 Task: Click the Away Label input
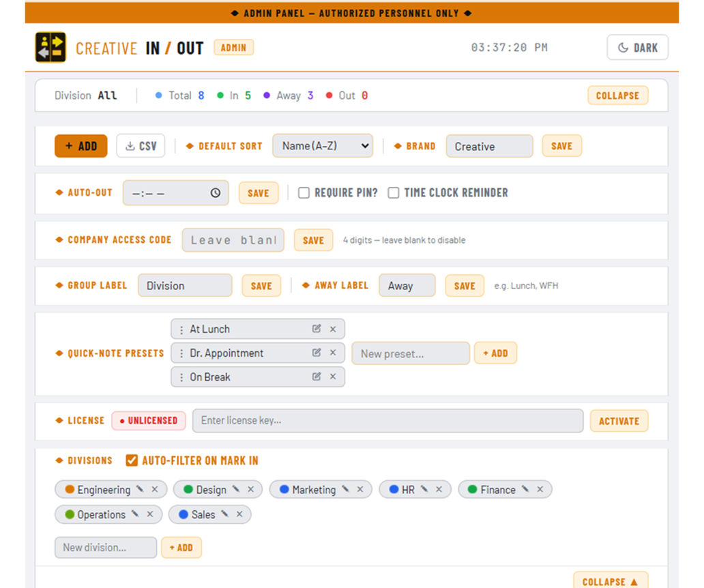pyautogui.click(x=407, y=285)
